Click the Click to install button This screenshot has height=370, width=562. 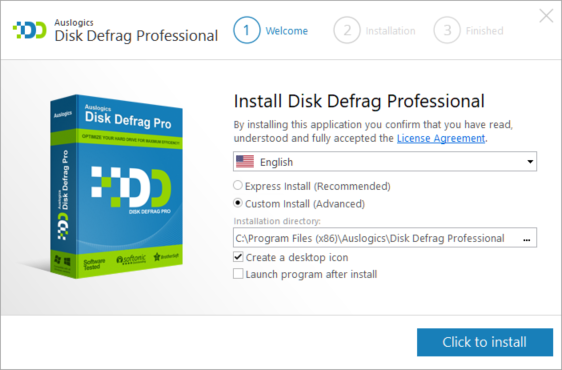[x=485, y=342]
